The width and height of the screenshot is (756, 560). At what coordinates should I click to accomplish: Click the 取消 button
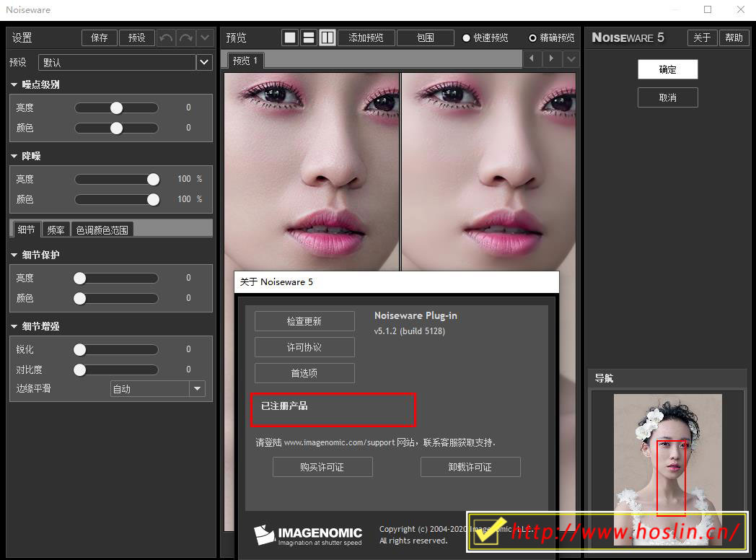click(668, 97)
